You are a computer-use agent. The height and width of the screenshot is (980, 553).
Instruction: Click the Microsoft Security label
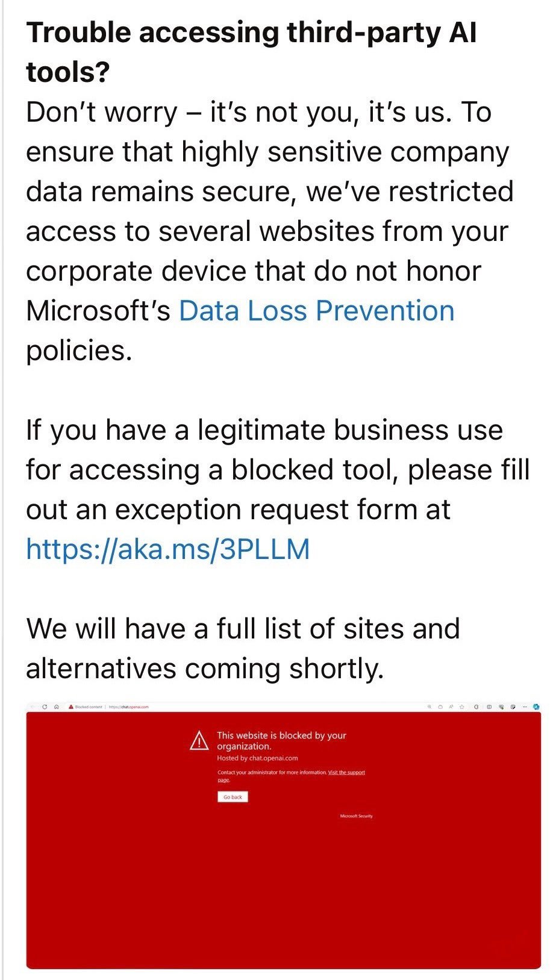click(x=357, y=816)
